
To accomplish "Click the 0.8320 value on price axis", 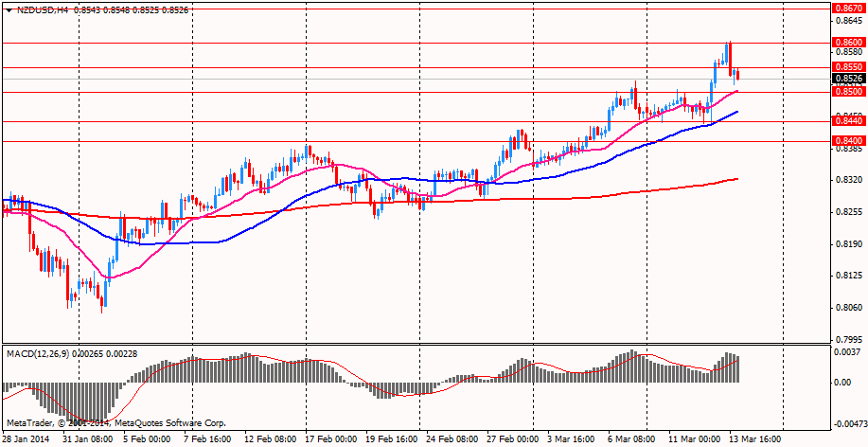I will point(848,180).
